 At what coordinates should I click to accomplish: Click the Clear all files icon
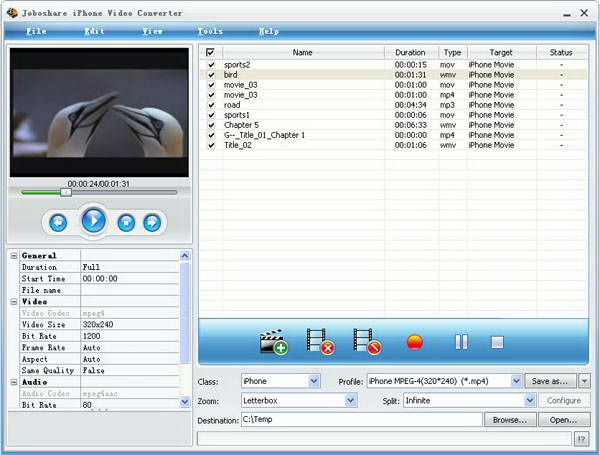[367, 343]
